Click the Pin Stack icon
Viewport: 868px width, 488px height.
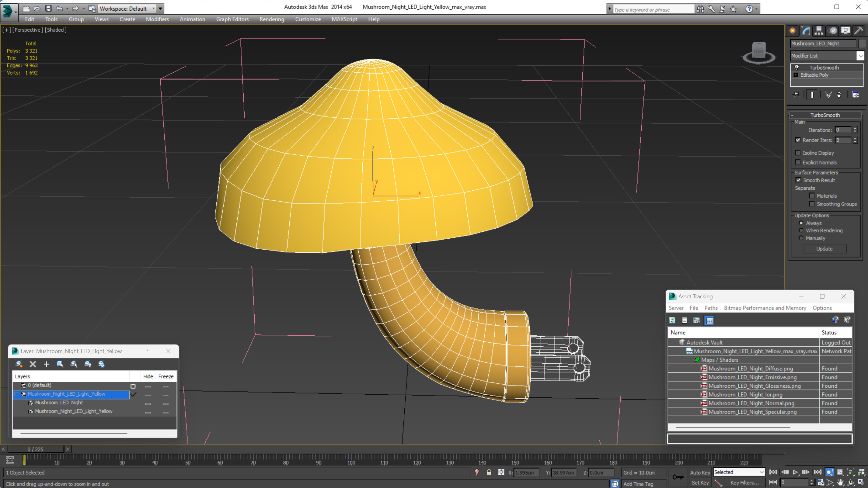(x=796, y=95)
